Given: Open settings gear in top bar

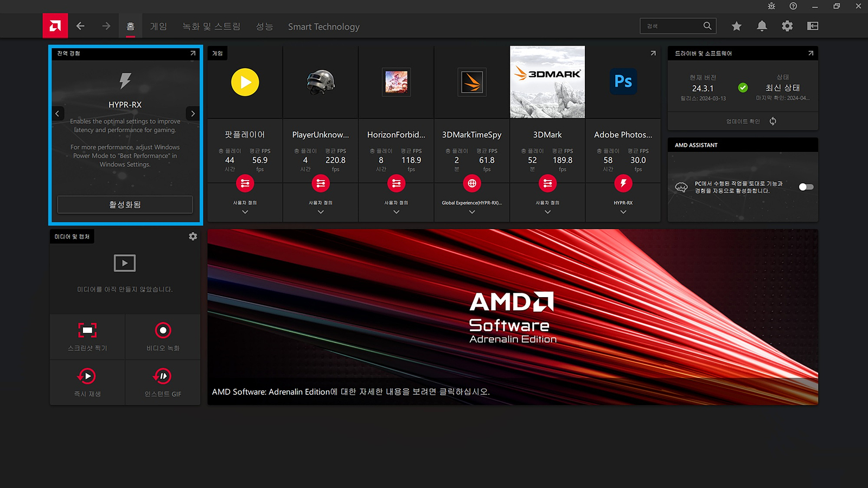Looking at the screenshot, I should (787, 26).
